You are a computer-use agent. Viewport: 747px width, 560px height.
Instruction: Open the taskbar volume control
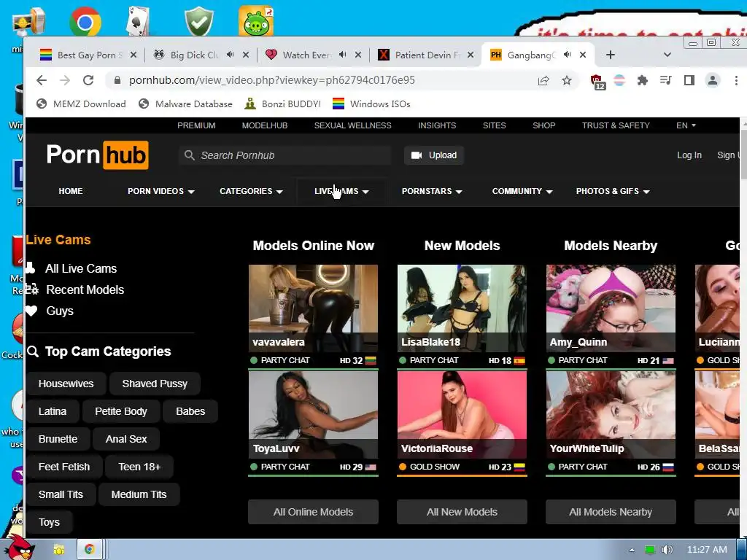click(x=667, y=550)
